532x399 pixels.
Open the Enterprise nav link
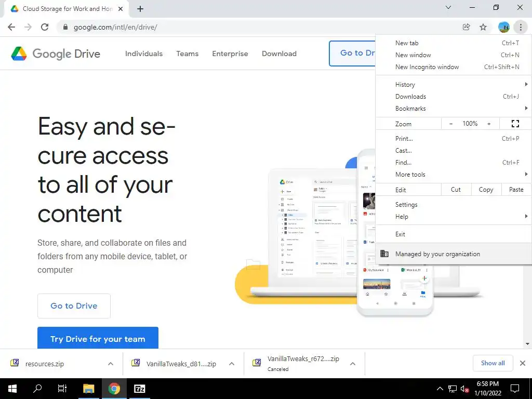coord(230,54)
